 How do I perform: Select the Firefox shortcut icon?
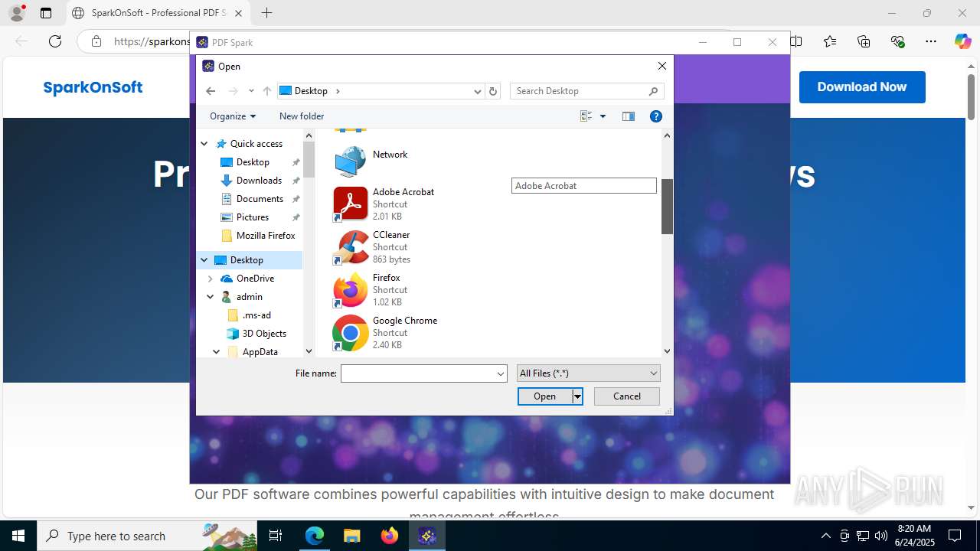click(x=350, y=289)
